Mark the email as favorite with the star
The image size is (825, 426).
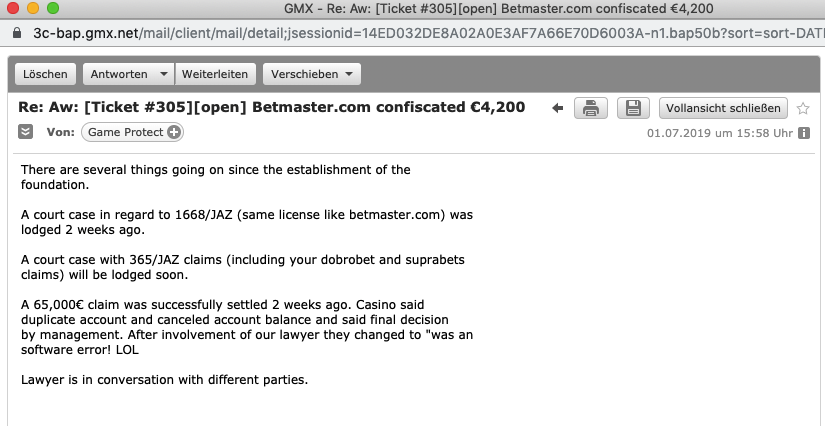tap(803, 109)
